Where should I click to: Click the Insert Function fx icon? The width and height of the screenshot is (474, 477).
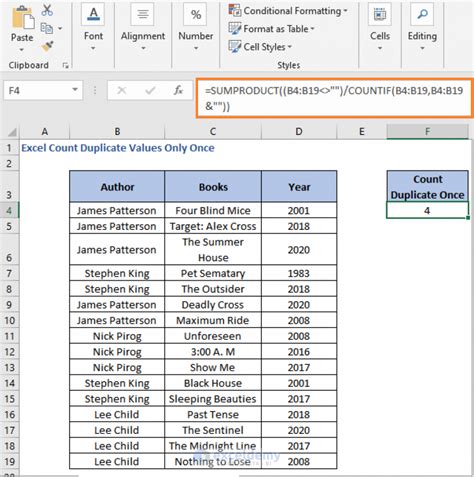pos(178,90)
